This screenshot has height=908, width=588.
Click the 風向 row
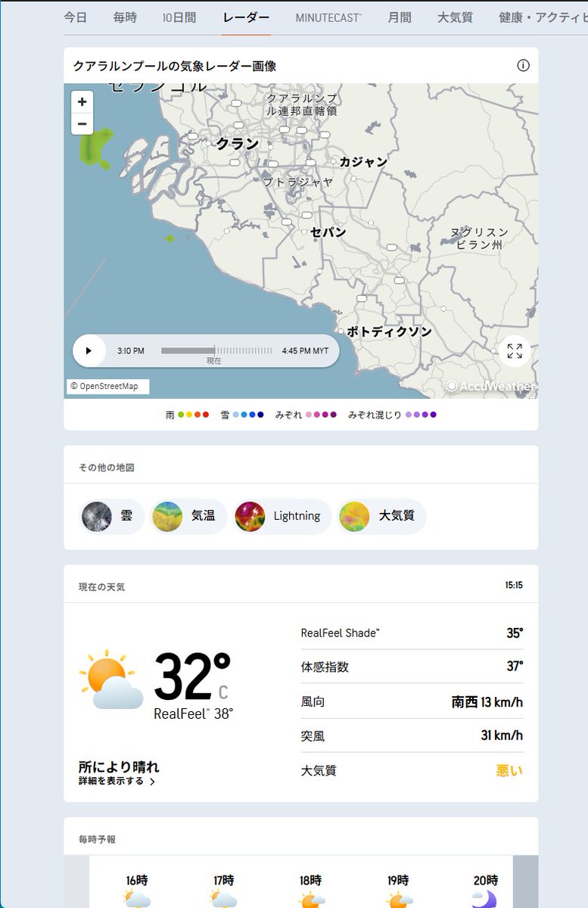(412, 701)
